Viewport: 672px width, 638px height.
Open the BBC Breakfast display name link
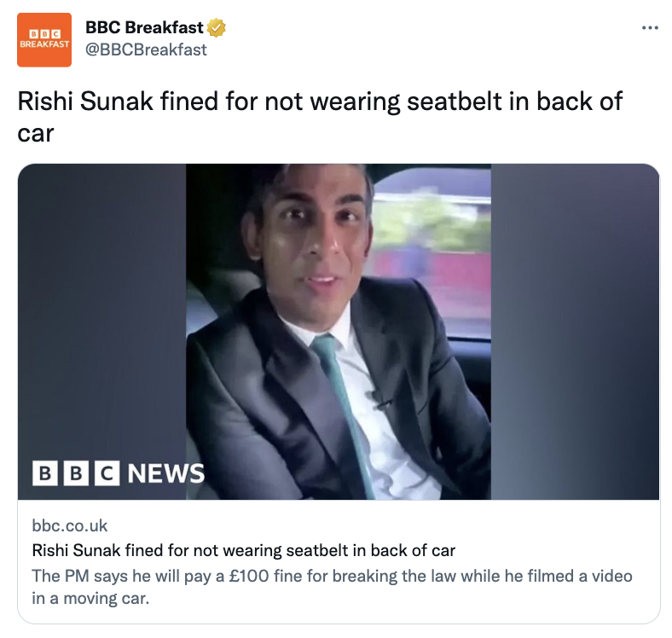click(144, 27)
